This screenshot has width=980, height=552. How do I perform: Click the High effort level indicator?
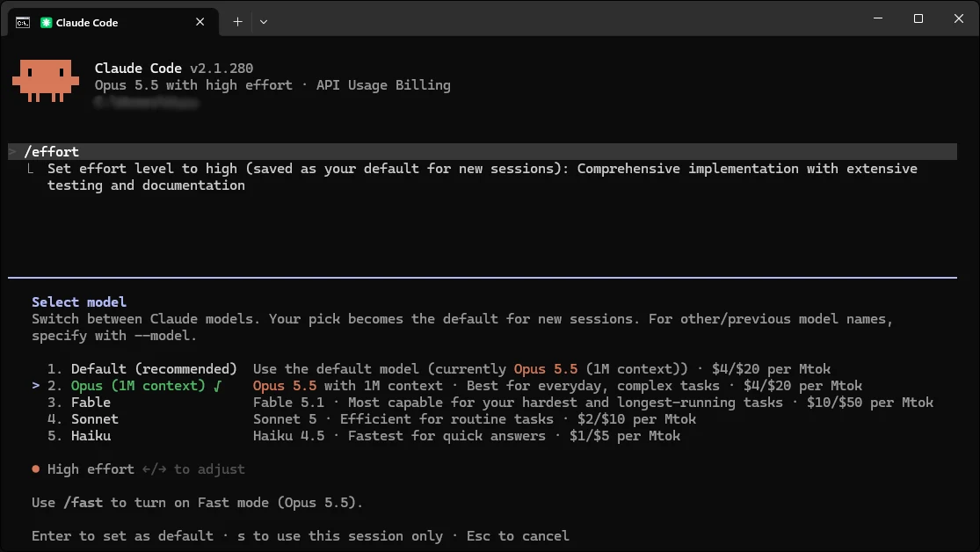91,468
